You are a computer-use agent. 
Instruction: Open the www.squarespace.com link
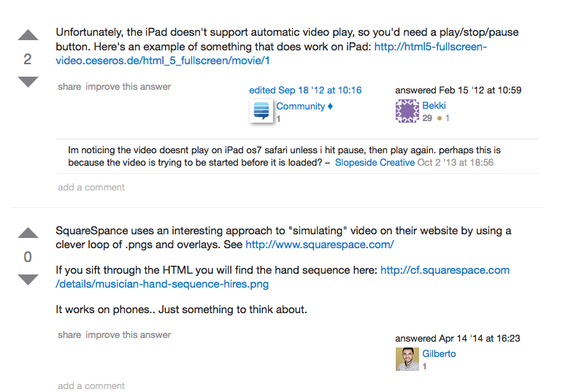click(319, 245)
